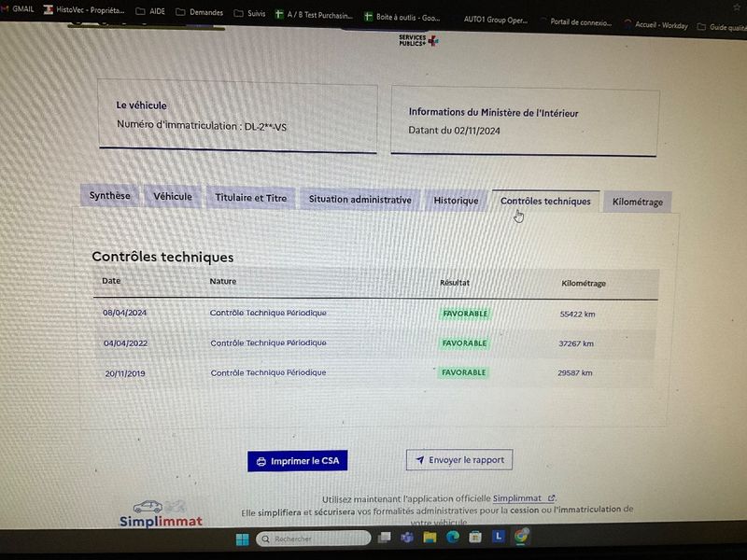Image resolution: width=747 pixels, height=560 pixels.
Task: Open the Suivis bookmarks folder
Action: click(x=249, y=13)
